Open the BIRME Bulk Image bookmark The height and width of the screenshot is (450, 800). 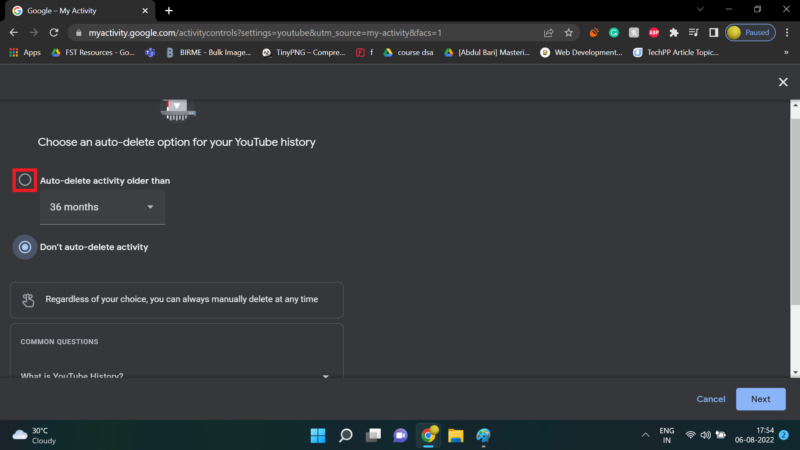(208, 53)
